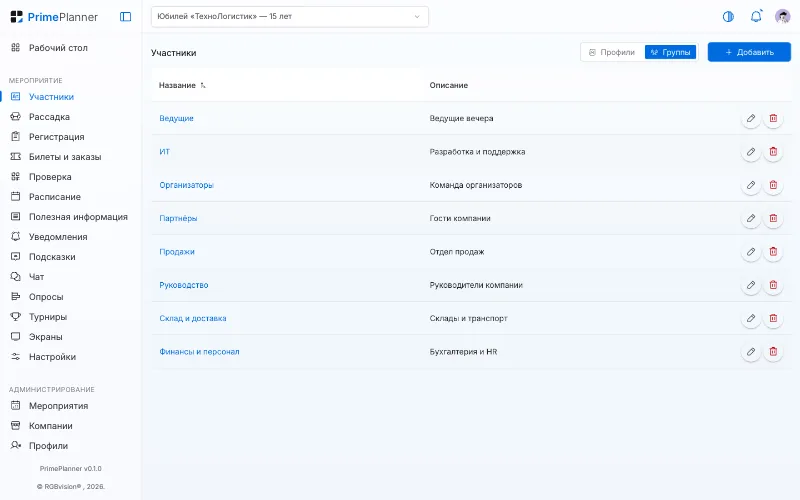The height and width of the screenshot is (500, 800).
Task: Click the PrimePlanner logo
Action: pyautogui.click(x=54, y=17)
